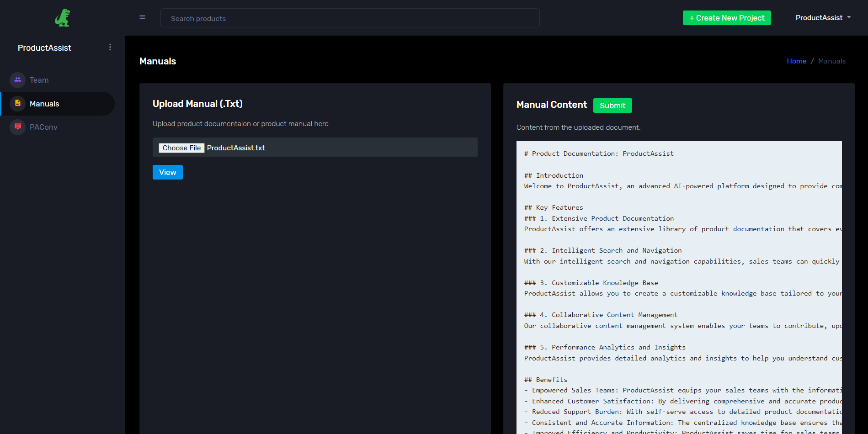The height and width of the screenshot is (434, 868).
Task: Click the 'Consistent and Accurate Information' bullet line
Action: [x=683, y=423]
